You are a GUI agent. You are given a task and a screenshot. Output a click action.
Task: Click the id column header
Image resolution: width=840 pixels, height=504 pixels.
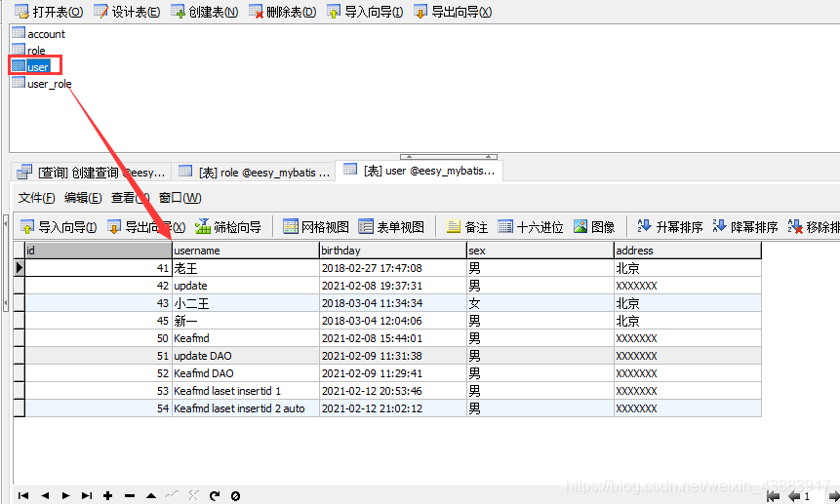point(98,251)
